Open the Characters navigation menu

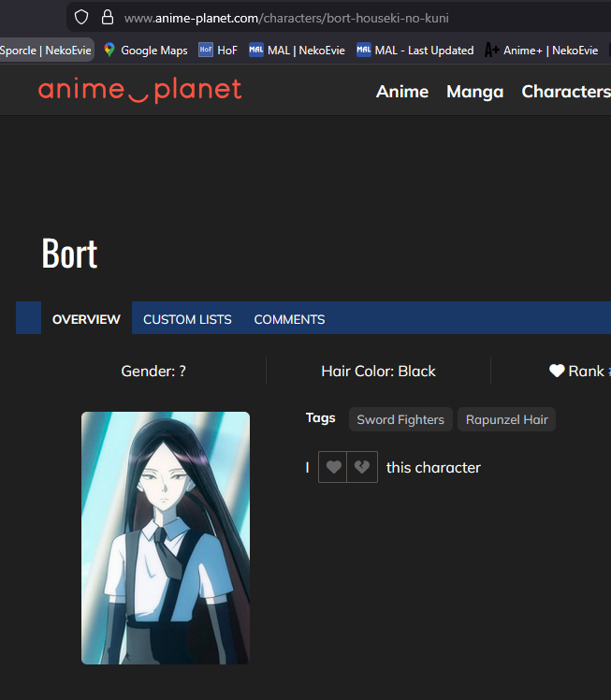566,92
